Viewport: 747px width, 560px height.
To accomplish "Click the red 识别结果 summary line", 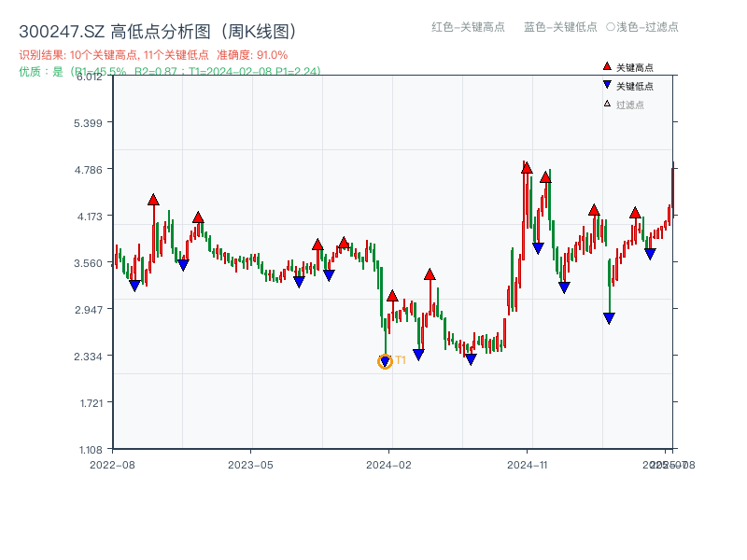I will (x=153, y=55).
